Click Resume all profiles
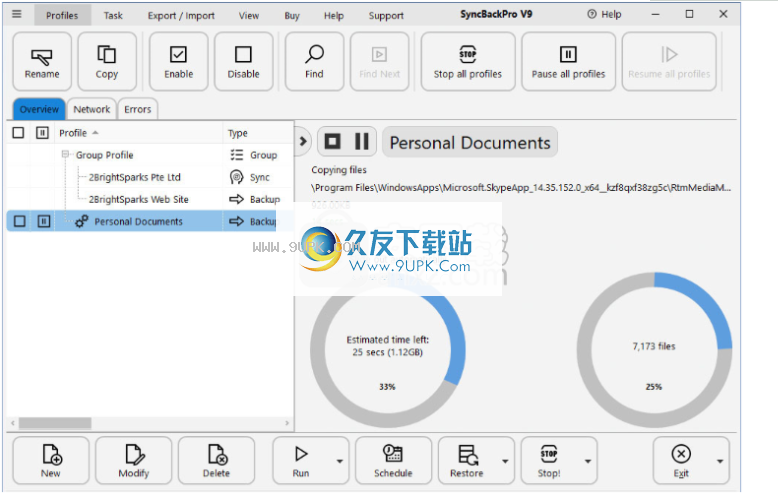This screenshot has width=778, height=499. point(669,62)
